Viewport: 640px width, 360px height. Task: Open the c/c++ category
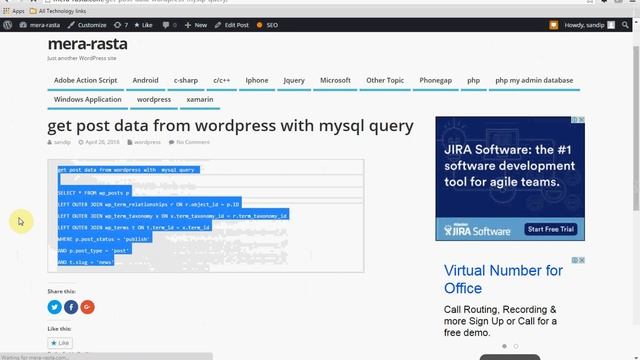coord(222,80)
